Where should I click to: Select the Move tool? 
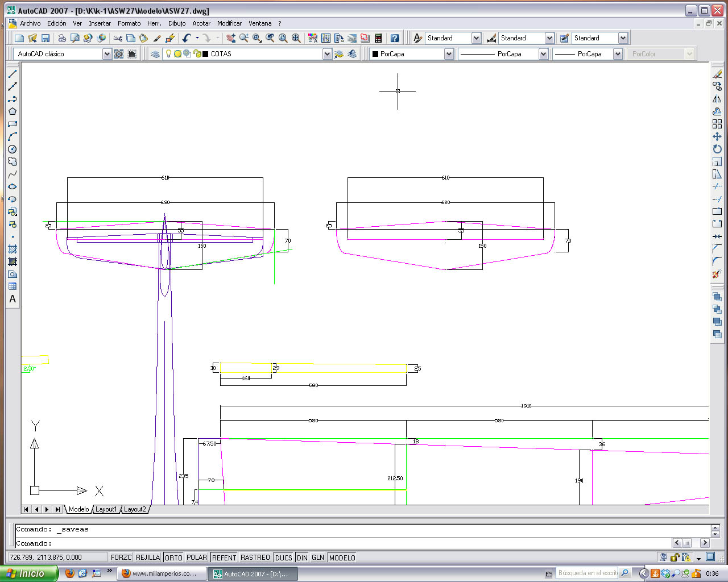[717, 136]
